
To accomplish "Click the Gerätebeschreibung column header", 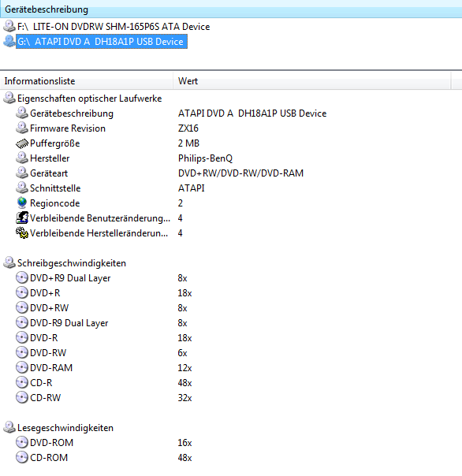I will point(231,9).
